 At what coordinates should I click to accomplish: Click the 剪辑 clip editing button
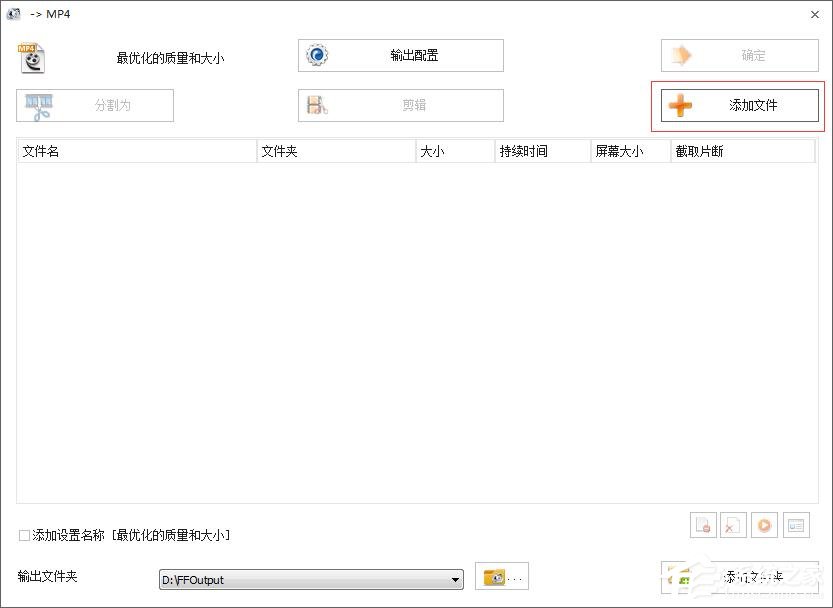tap(401, 105)
